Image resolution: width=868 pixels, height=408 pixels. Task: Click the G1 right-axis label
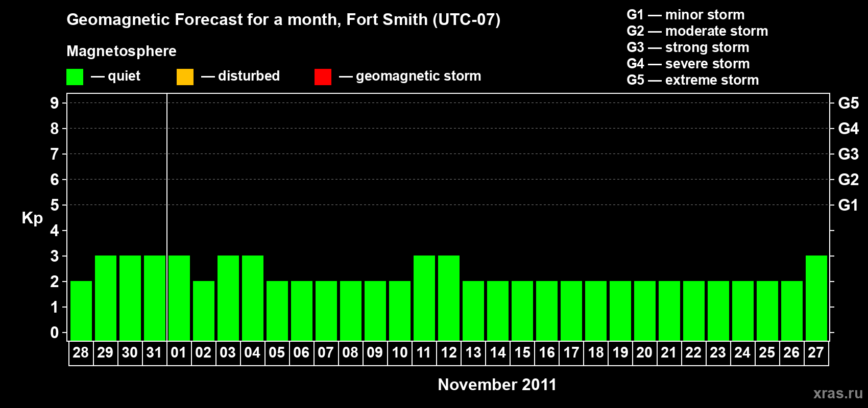(x=849, y=205)
